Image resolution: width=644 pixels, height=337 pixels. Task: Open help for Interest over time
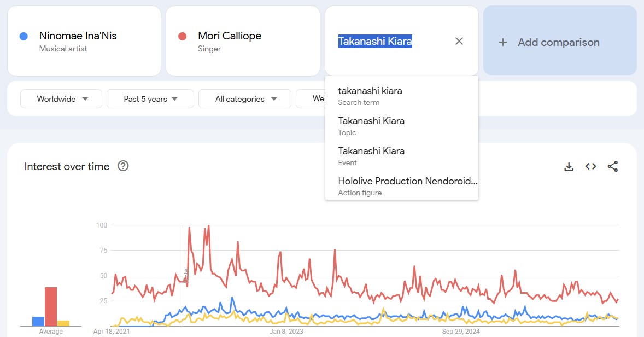(123, 166)
